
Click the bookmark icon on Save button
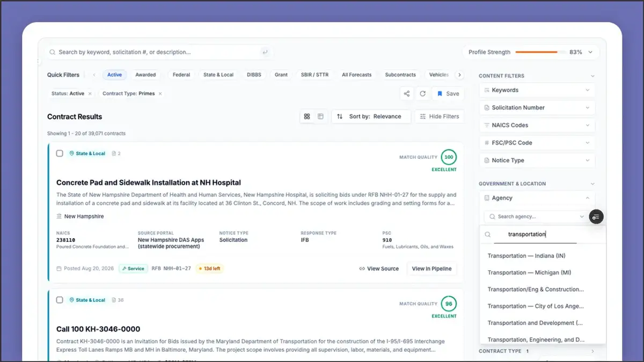(440, 93)
